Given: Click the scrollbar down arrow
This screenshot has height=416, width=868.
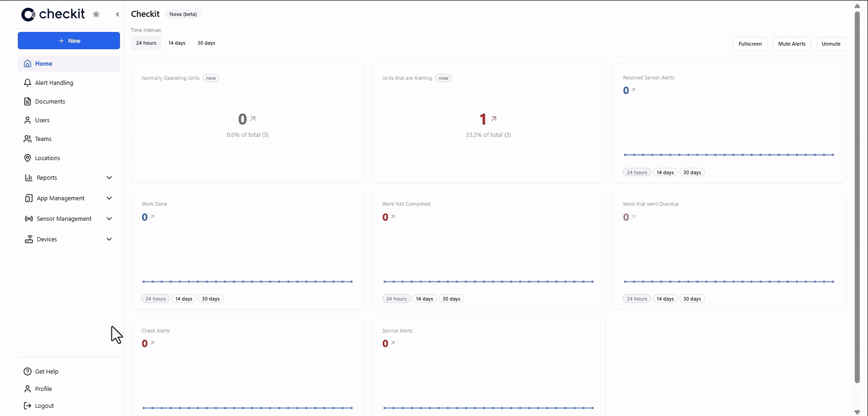Looking at the screenshot, I should (x=857, y=412).
